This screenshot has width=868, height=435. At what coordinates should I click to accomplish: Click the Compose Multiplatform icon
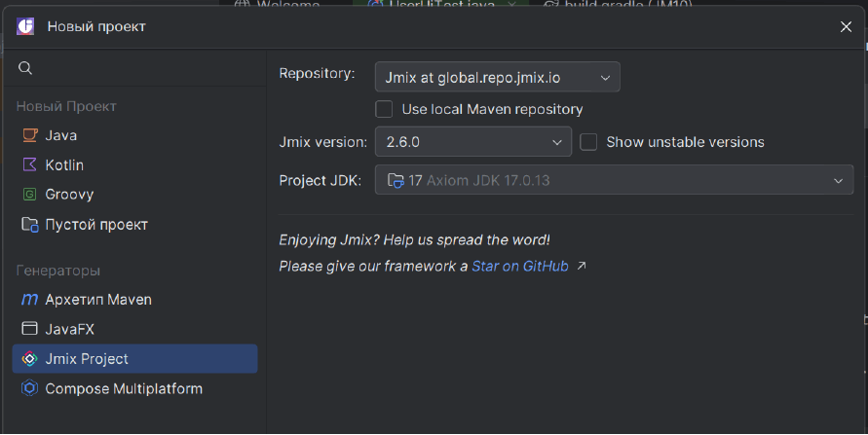pos(29,388)
